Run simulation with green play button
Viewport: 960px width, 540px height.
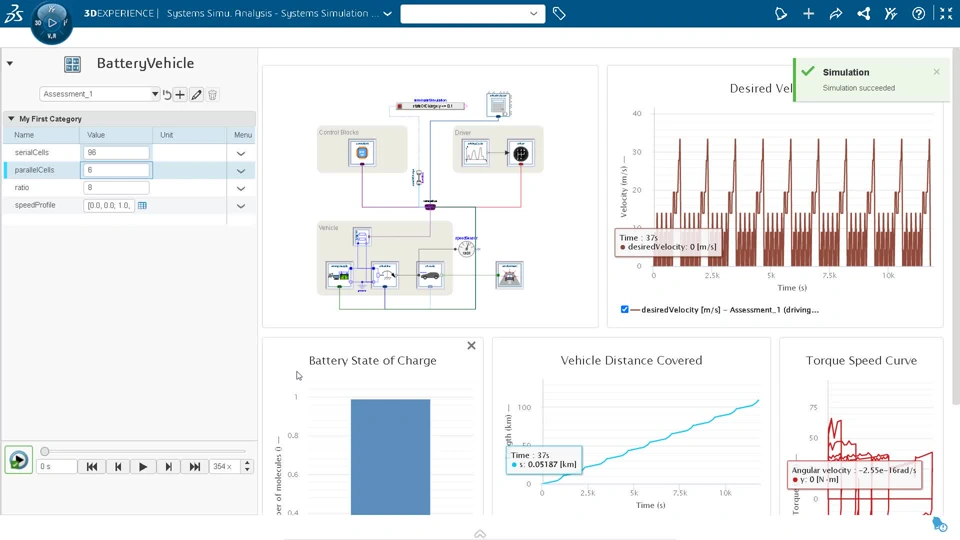18,460
